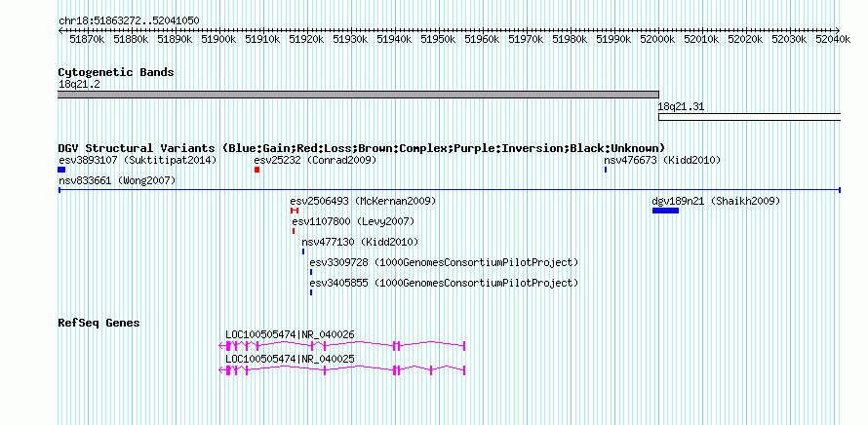Click the RefSeq Genes track title
This screenshot has width=868, height=425.
coord(99,323)
